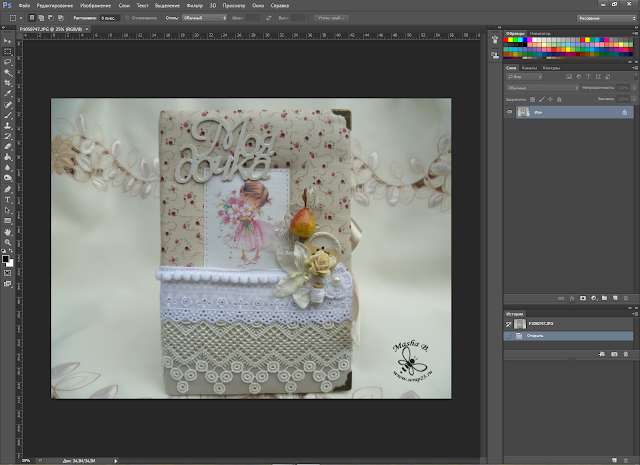Open the Окно menu
640x465 pixels.
point(258,6)
